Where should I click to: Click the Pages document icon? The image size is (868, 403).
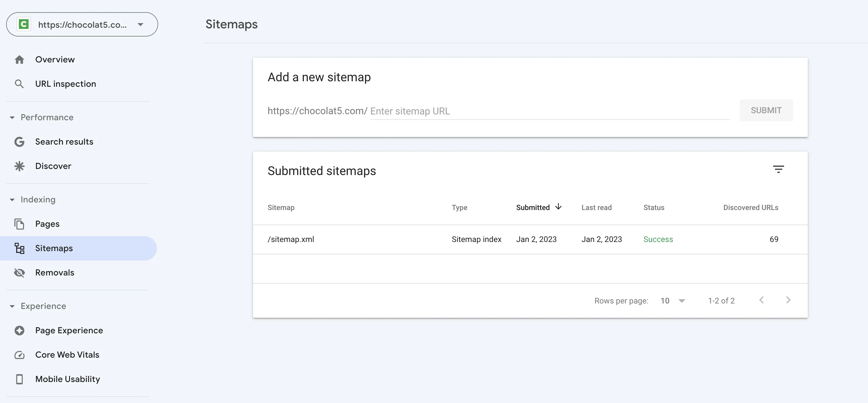pos(19,224)
